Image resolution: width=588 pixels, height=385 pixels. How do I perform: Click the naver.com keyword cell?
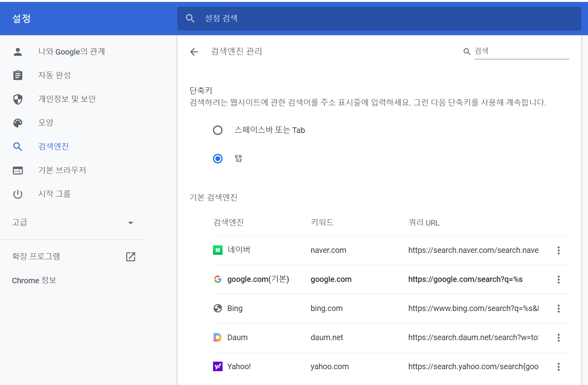click(328, 250)
